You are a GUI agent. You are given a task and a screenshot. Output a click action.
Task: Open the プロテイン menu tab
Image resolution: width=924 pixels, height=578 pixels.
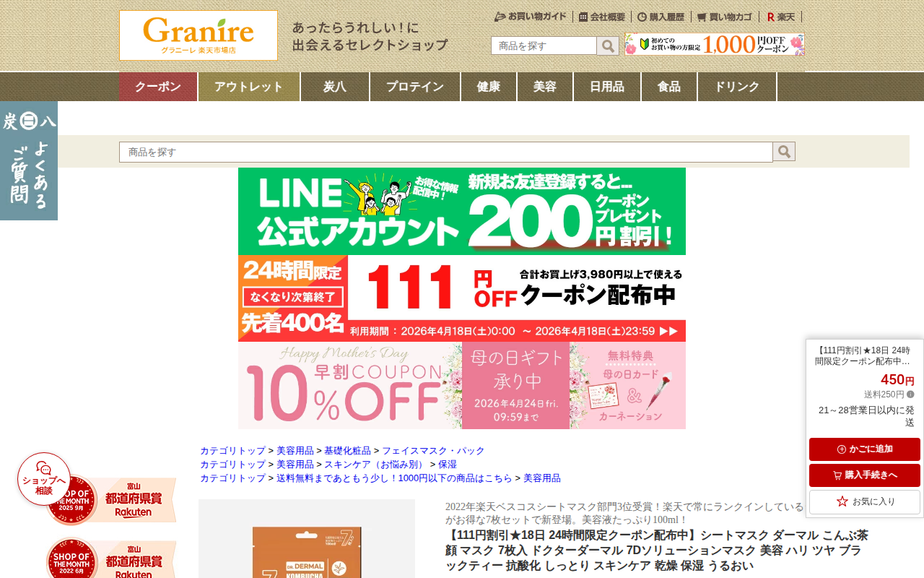coord(415,87)
